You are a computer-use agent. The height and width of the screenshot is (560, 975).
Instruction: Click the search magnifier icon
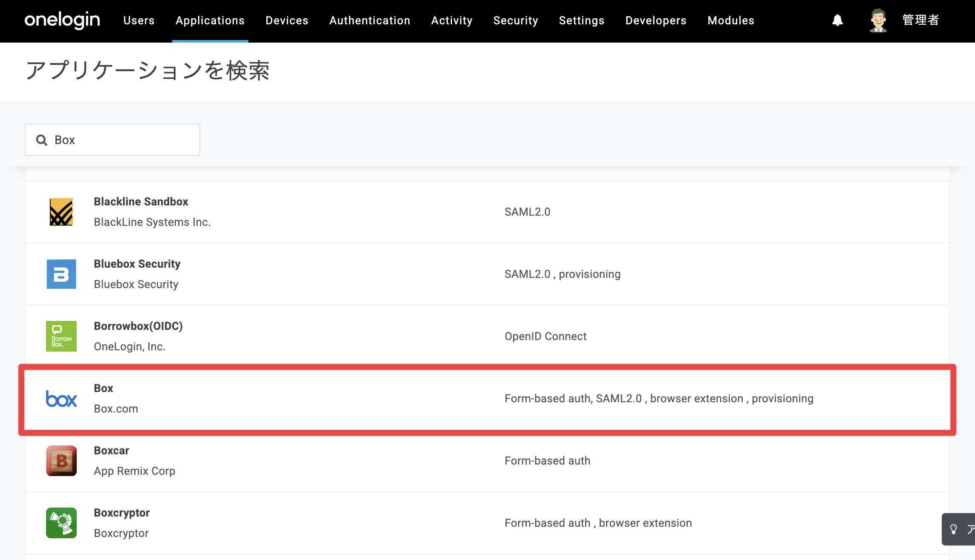(41, 140)
